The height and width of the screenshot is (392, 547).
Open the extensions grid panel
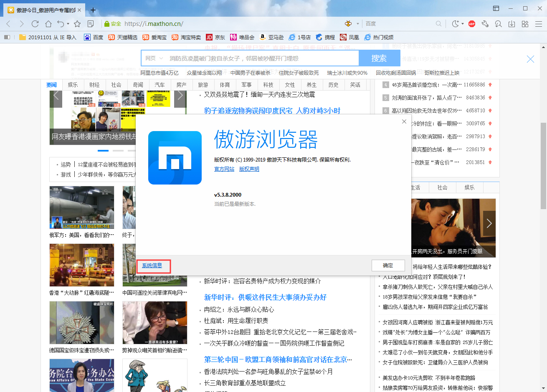[x=524, y=24]
